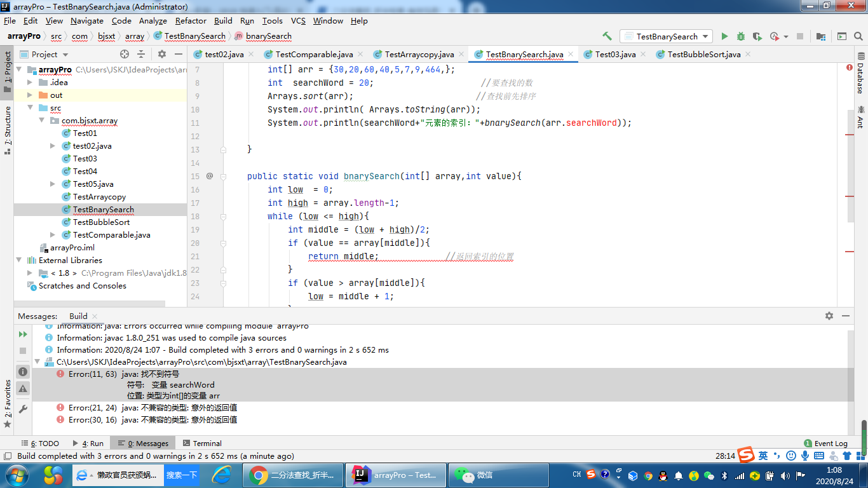Toggle warnings filter in Messages sidebar
The height and width of the screenshot is (488, 868).
click(x=23, y=388)
